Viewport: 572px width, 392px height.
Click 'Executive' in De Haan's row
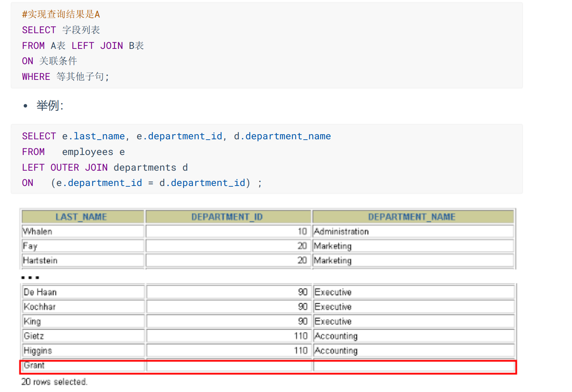coord(333,292)
